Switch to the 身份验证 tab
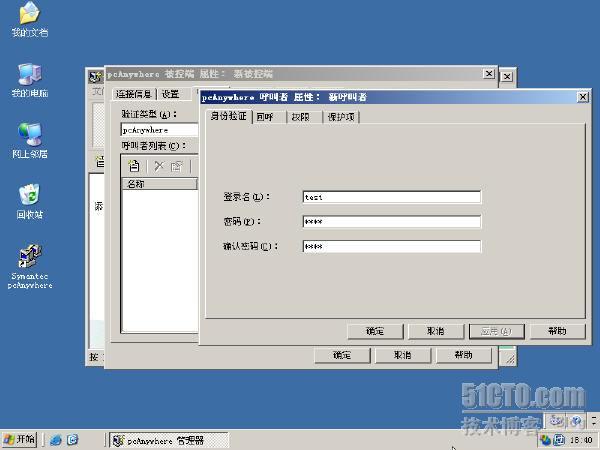The height and width of the screenshot is (450, 600). point(228,116)
